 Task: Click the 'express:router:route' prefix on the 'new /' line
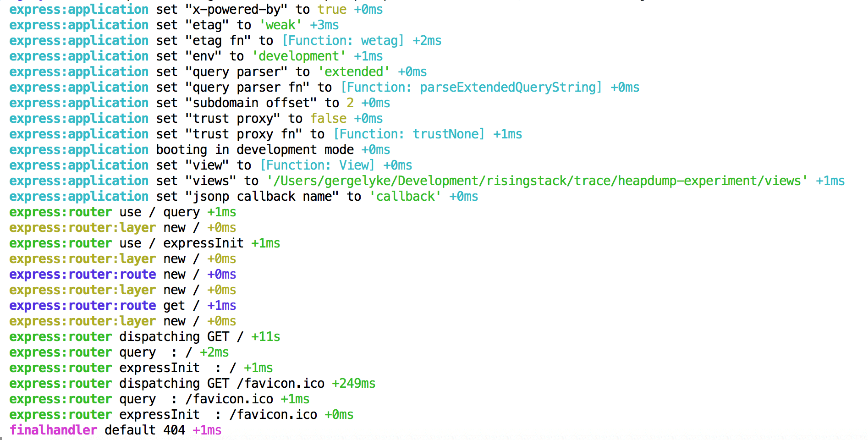coord(82,275)
